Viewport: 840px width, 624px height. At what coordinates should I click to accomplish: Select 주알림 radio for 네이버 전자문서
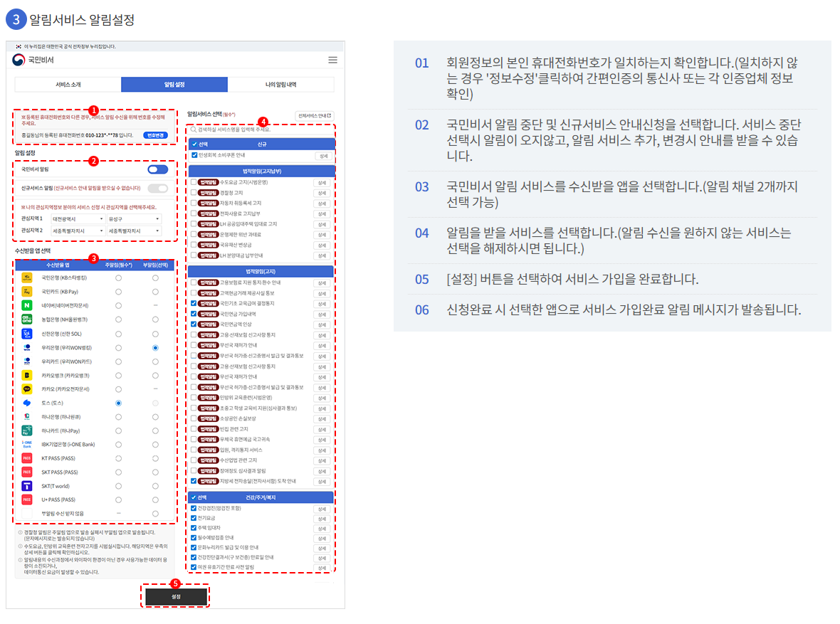[118, 305]
